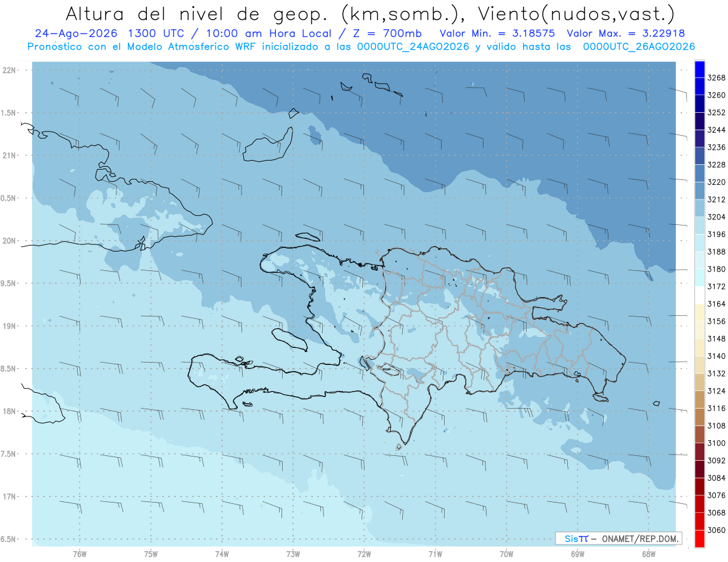Pick the colorbar swatch between 3060 and 3068
Image resolution: width=728 pixels, height=562 pixels.
coord(699,522)
